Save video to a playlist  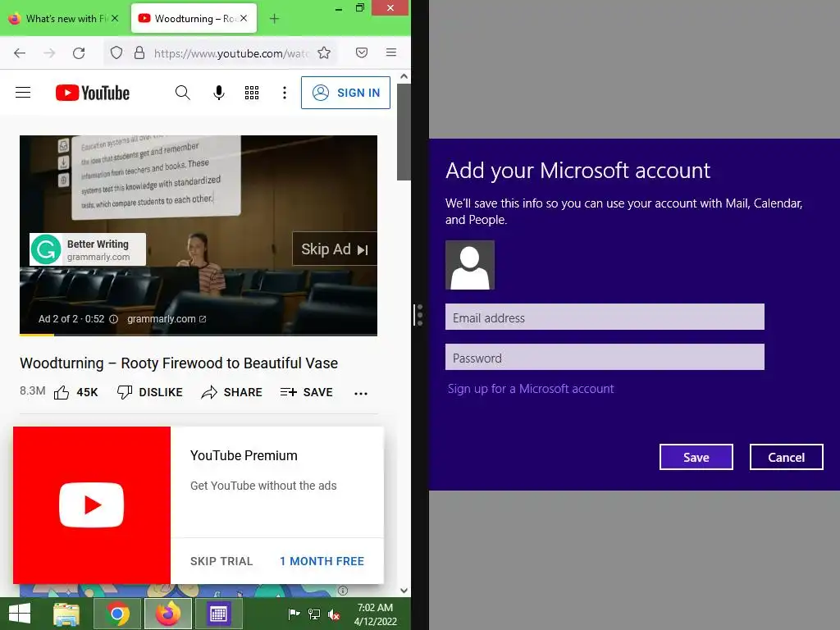tap(307, 393)
